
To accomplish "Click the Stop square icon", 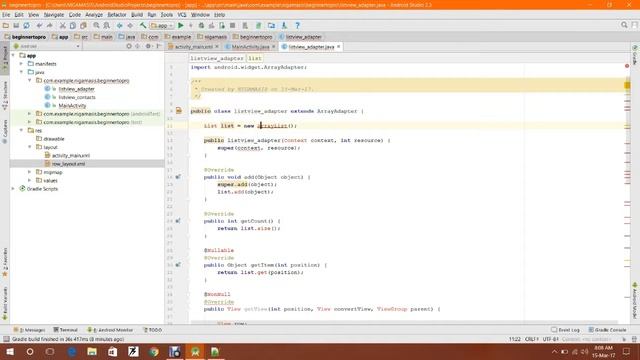I will (233, 25).
